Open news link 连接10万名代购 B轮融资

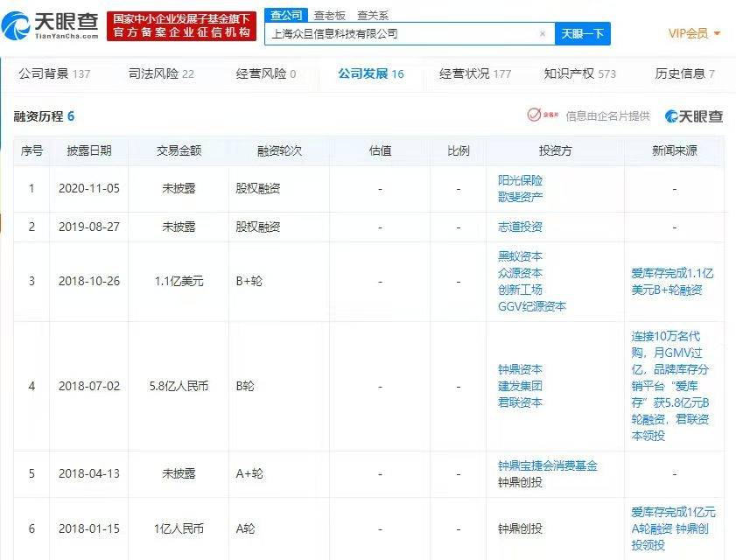pyautogui.click(x=670, y=386)
